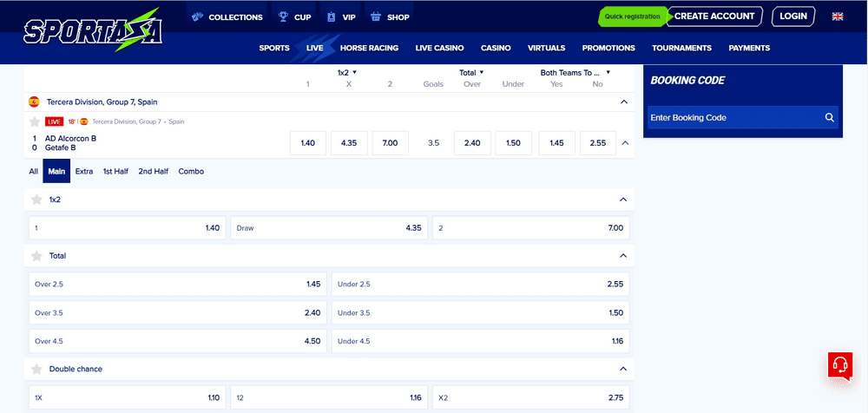Select Double chance X2 at 2.75

pyautogui.click(x=531, y=397)
